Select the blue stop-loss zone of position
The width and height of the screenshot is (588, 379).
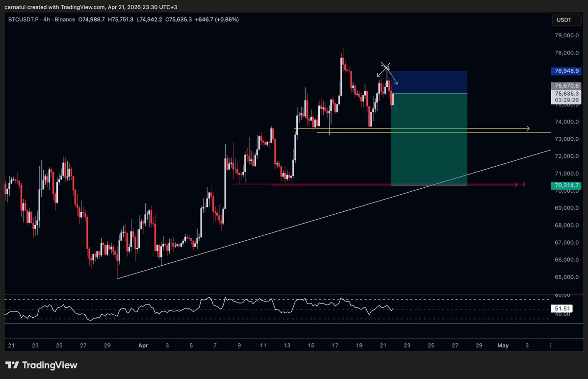(429, 82)
